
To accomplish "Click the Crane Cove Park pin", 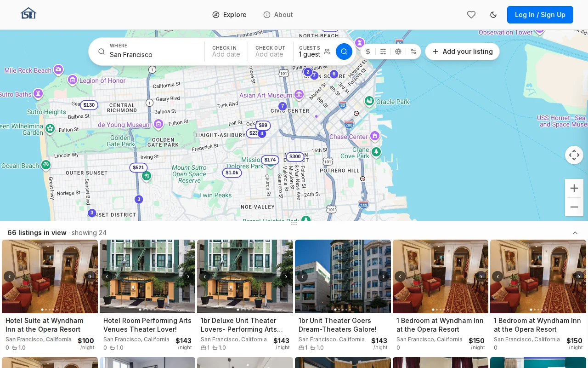I will click(376, 151).
